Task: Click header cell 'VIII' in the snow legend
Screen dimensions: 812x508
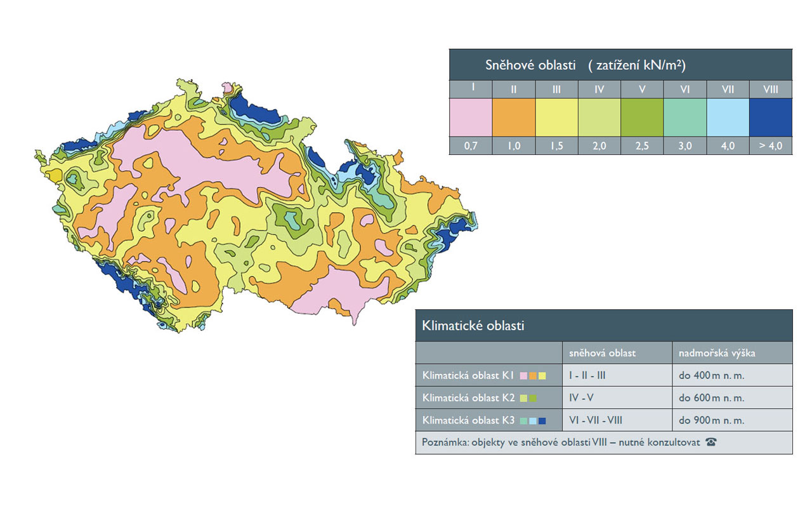Action: click(x=771, y=90)
